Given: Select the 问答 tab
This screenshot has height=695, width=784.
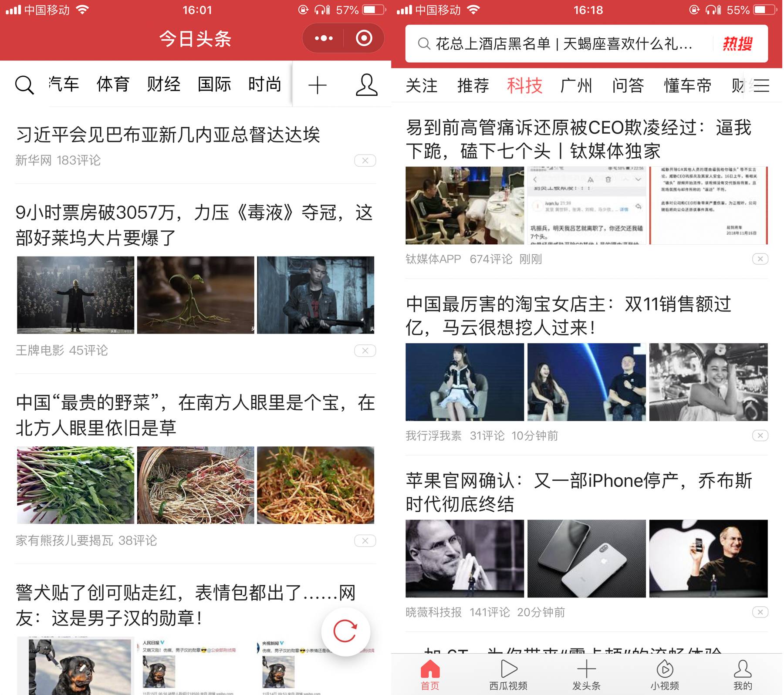Looking at the screenshot, I should tap(628, 86).
